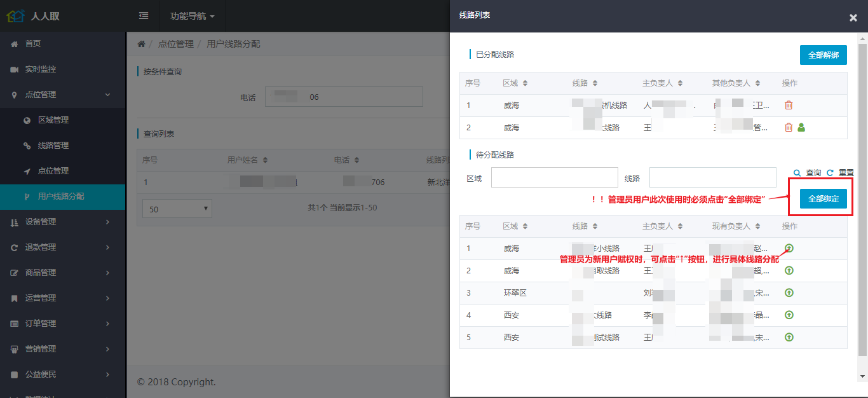The height and width of the screenshot is (398, 868).
Task: Click the 重置 reset link
Action: coord(840,173)
